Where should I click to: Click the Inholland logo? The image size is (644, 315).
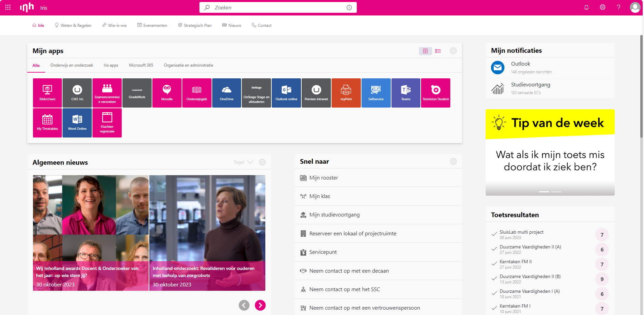[27, 7]
